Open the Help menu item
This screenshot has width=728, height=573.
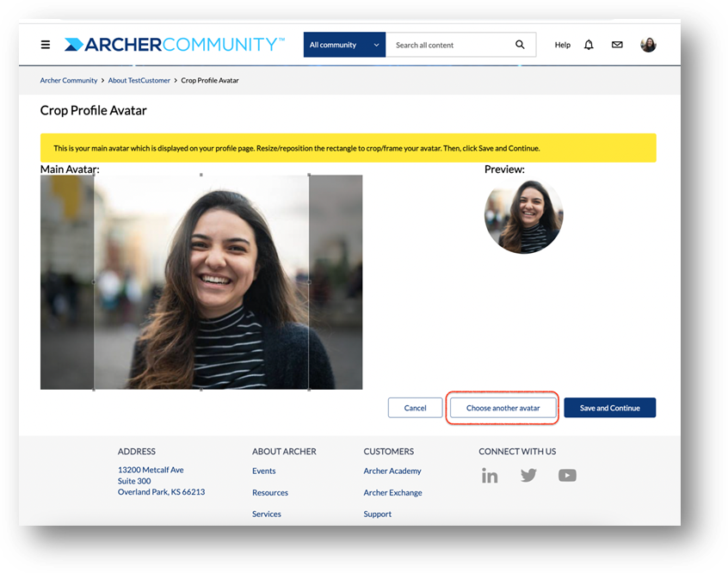pos(562,45)
